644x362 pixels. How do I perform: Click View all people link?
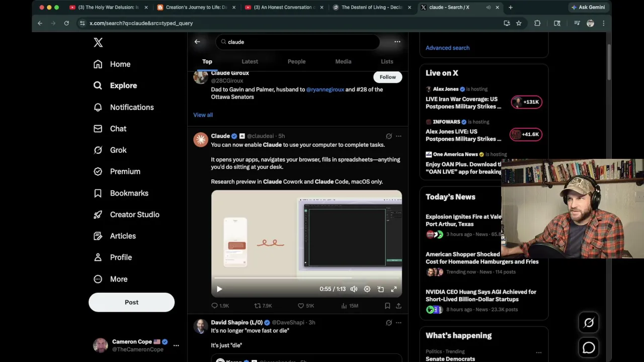(203, 115)
